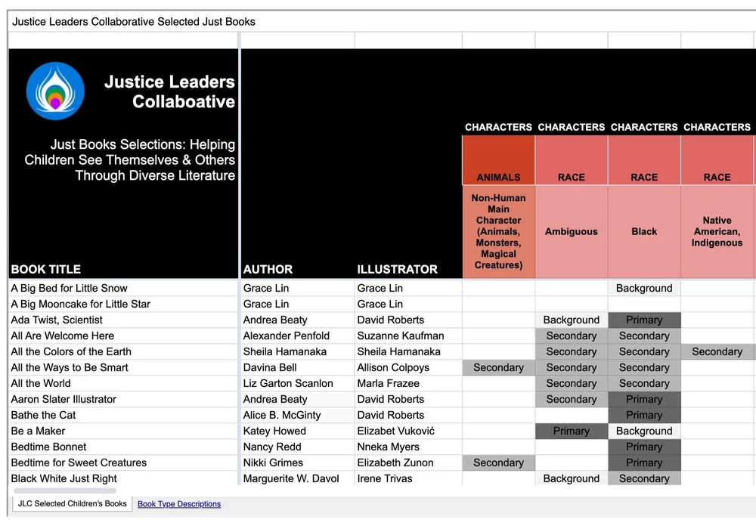Open the Book Type Descriptions sheet link
Screen dimensions: 756x532
179,504
